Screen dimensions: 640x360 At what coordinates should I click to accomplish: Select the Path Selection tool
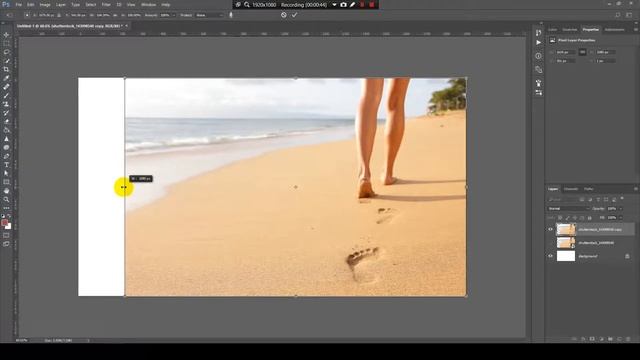[x=6, y=173]
